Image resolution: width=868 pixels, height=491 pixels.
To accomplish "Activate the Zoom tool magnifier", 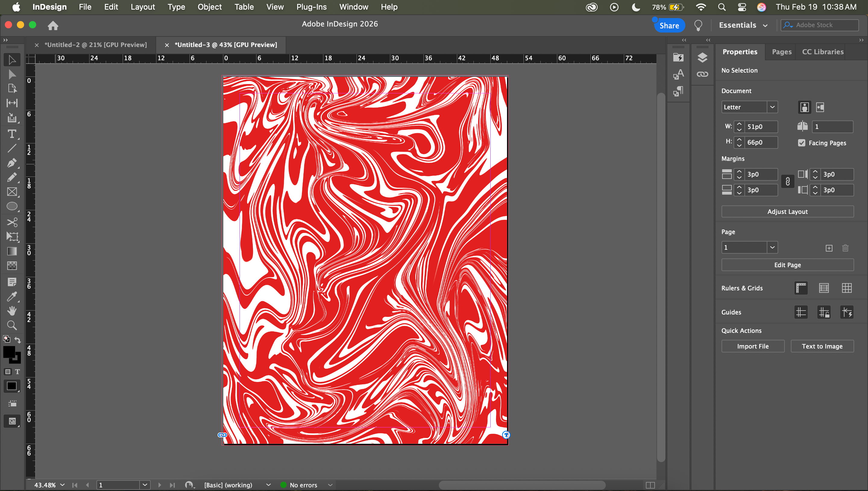I will click(x=12, y=325).
